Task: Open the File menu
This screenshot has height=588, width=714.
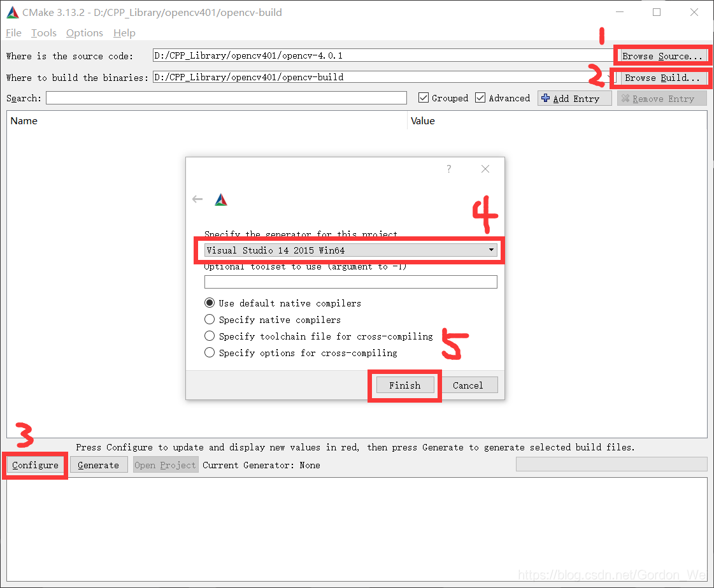Action: pos(13,32)
